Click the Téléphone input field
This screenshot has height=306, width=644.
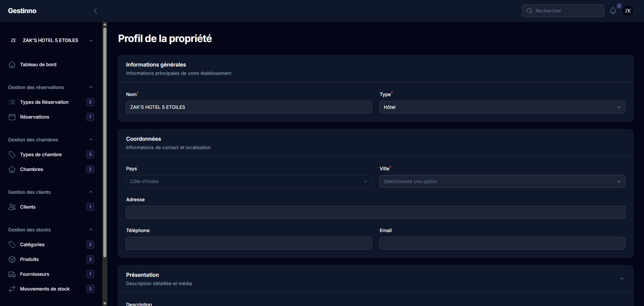[x=249, y=243]
